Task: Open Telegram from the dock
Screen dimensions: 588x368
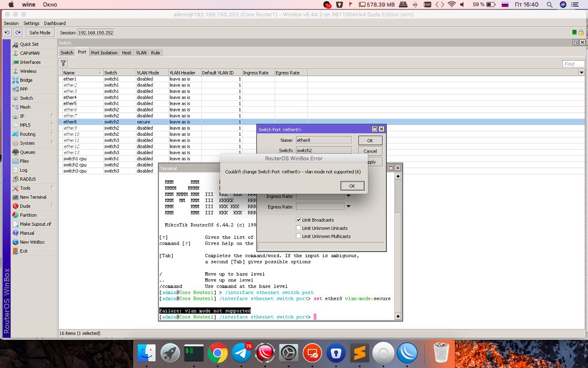Action: click(242, 353)
